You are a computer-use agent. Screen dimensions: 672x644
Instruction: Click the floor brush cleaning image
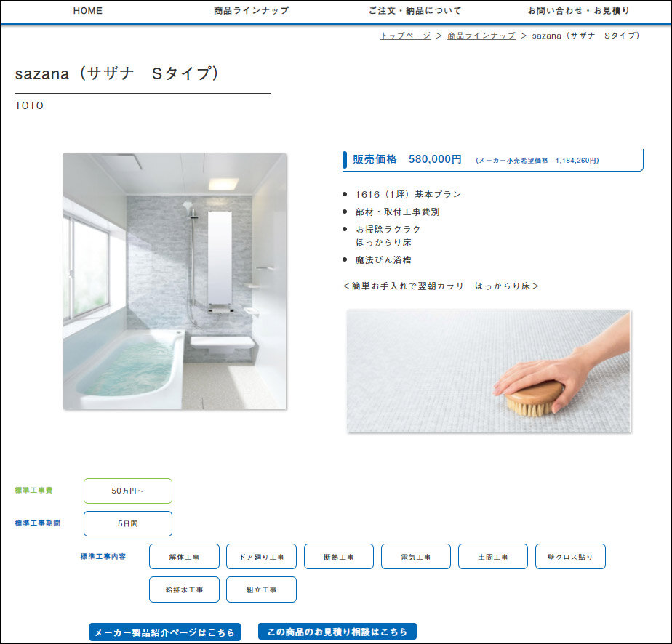[x=489, y=371]
